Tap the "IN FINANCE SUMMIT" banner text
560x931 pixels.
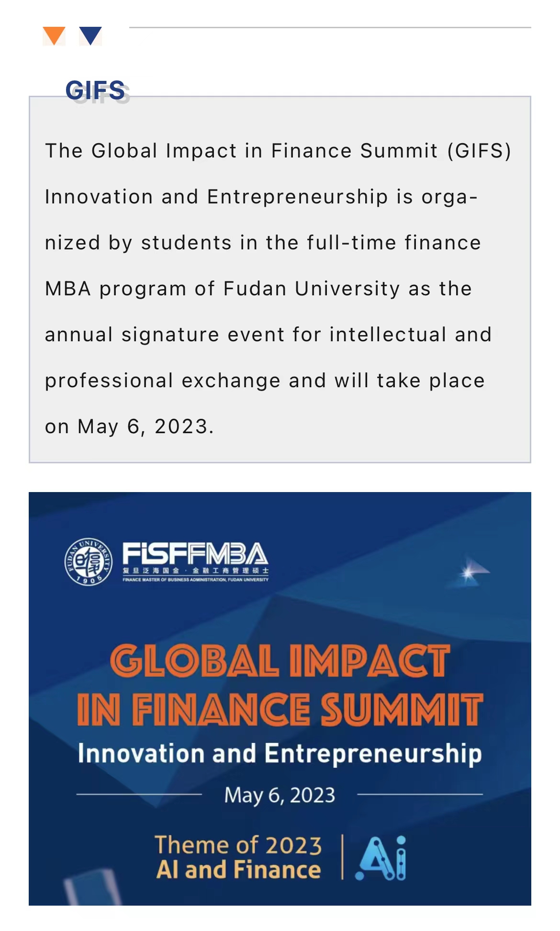pyautogui.click(x=280, y=709)
